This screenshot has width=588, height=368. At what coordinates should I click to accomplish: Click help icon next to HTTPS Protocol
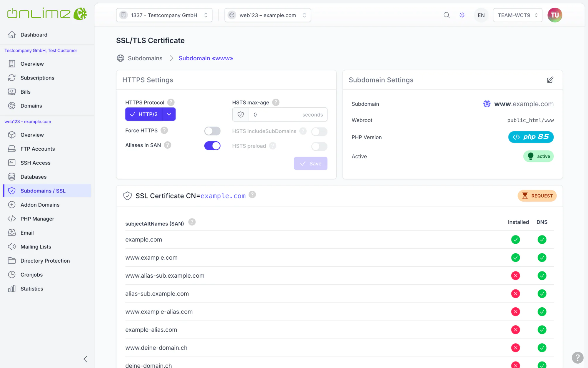click(x=171, y=102)
